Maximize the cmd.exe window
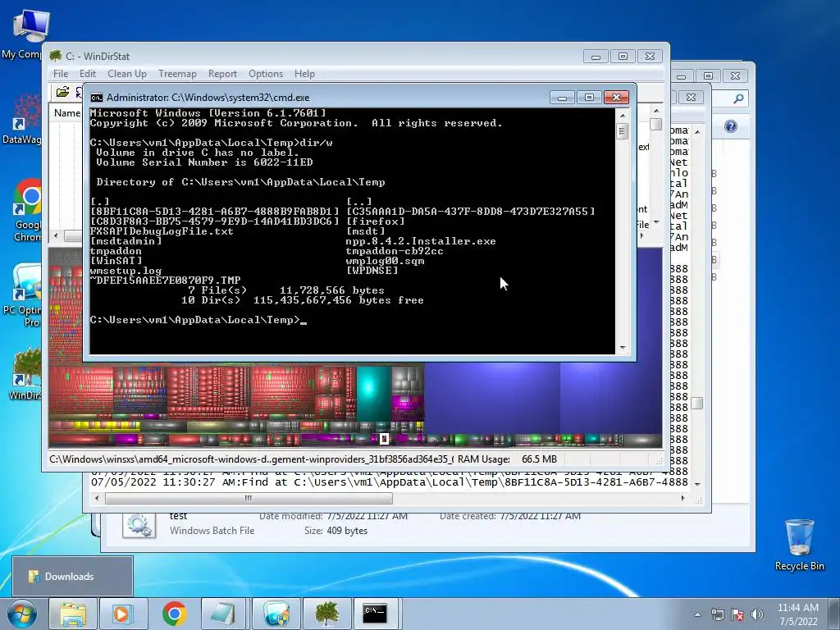The width and height of the screenshot is (840, 630). click(589, 98)
